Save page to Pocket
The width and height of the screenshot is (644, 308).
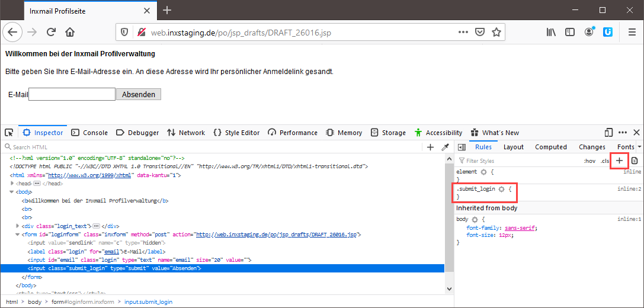pos(480,32)
